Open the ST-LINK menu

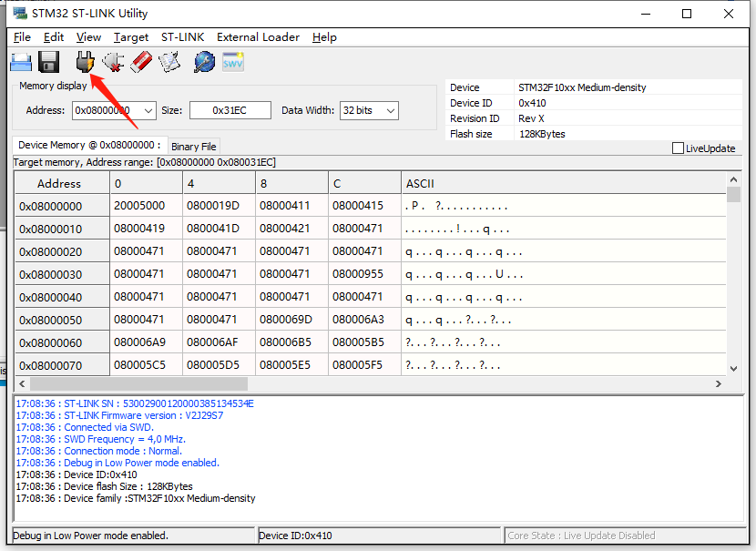point(183,37)
